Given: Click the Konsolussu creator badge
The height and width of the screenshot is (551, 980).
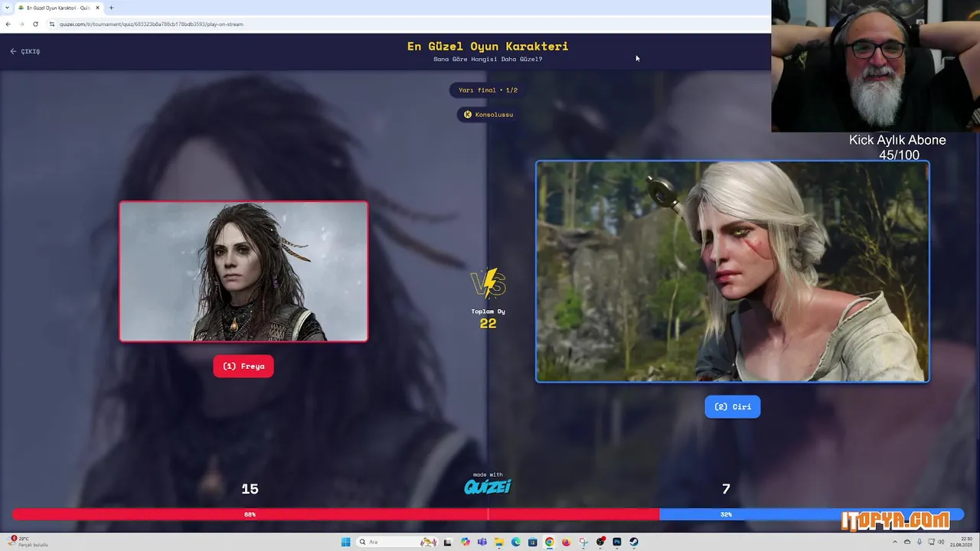Looking at the screenshot, I should click(488, 115).
